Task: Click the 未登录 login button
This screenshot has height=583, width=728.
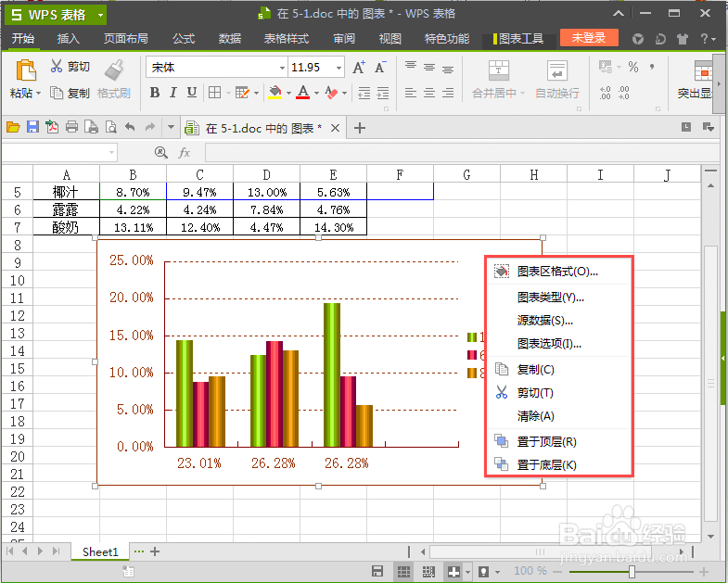Action: pos(589,38)
